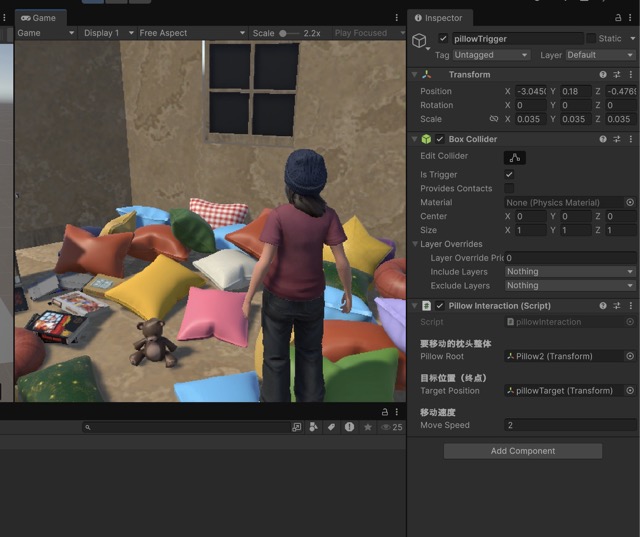Click search by import log type icon
The width and height of the screenshot is (640, 537).
coord(349,427)
